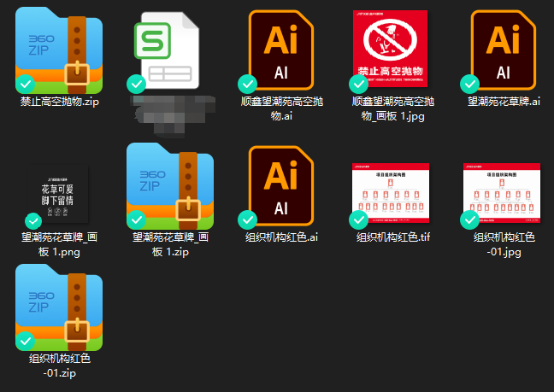554x392 pixels.
Task: Click the green checkmark on 禁止高空抛物.zip
Action: point(26,84)
